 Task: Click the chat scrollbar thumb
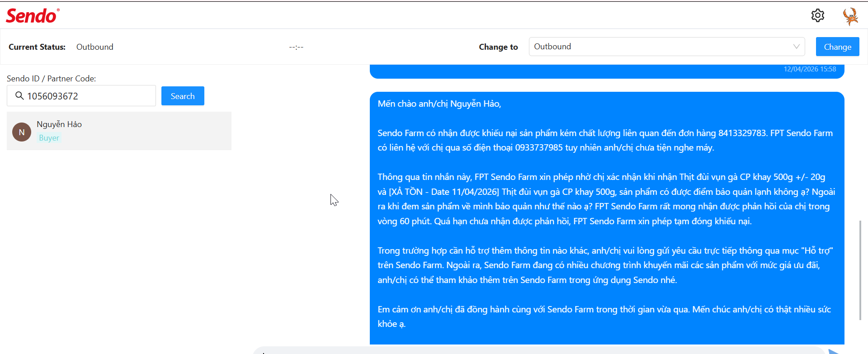[x=860, y=270]
